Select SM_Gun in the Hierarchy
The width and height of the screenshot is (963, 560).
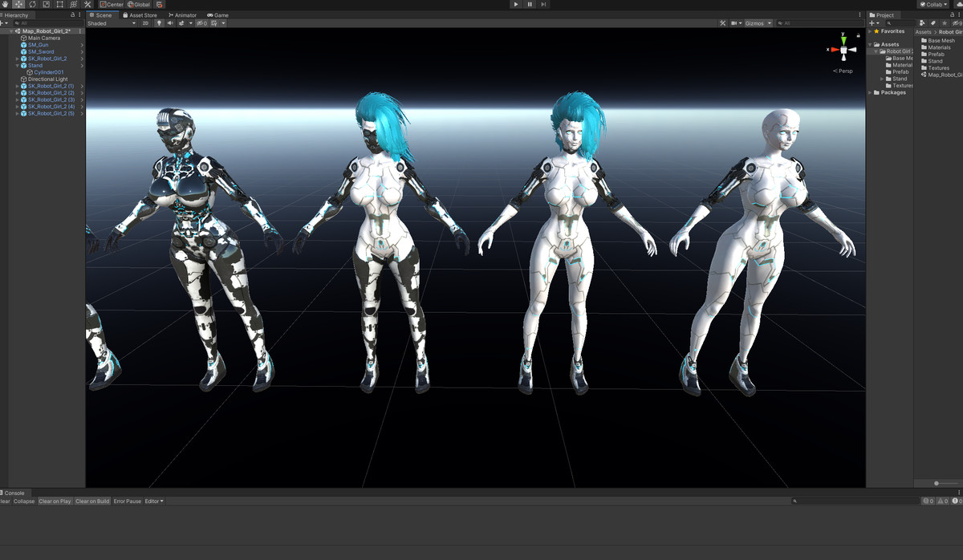[x=38, y=45]
